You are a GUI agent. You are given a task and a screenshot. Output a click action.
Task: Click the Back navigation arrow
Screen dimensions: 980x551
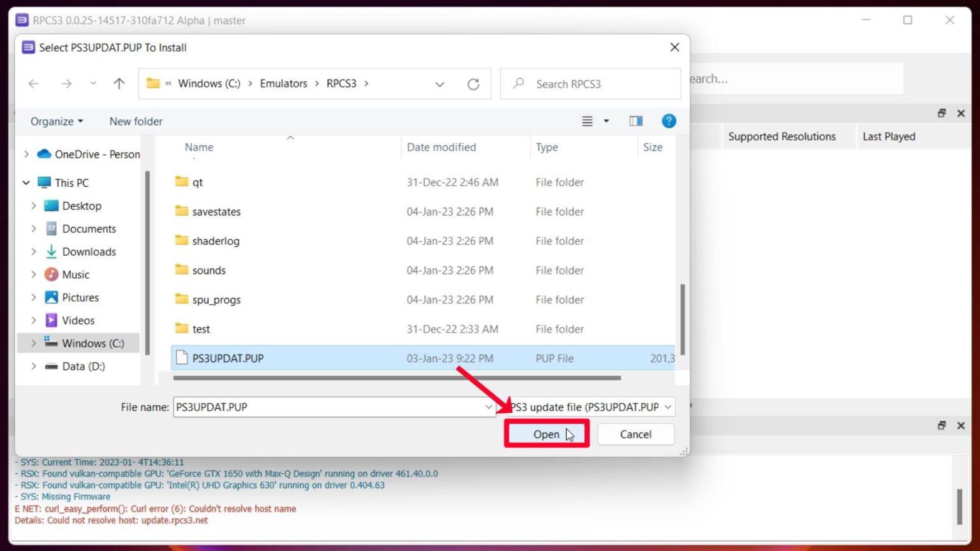point(34,84)
